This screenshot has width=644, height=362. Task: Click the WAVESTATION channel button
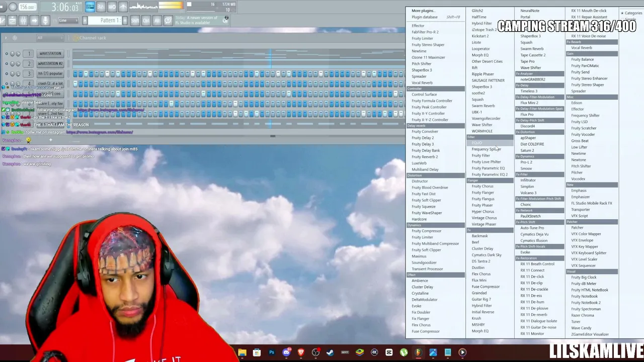coord(50,53)
